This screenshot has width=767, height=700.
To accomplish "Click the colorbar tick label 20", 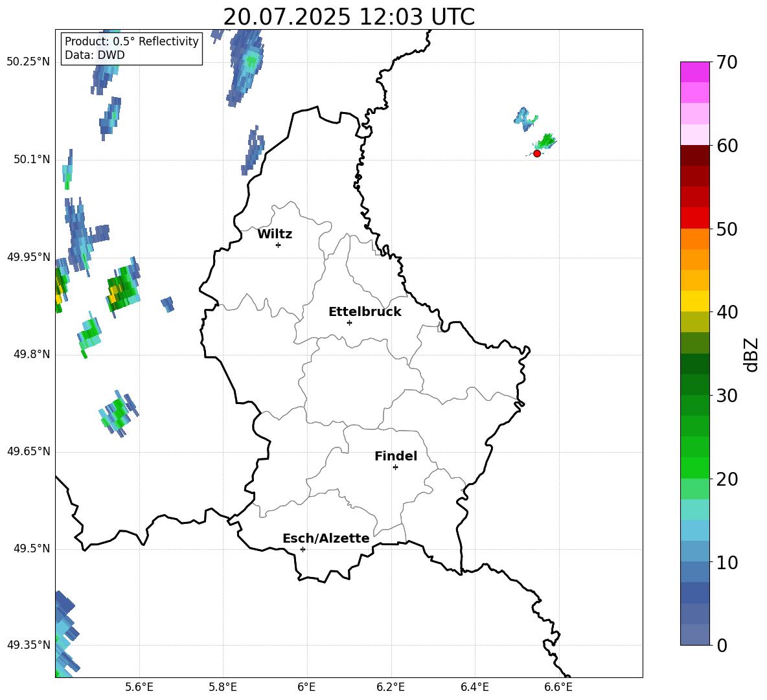I will click(x=727, y=479).
